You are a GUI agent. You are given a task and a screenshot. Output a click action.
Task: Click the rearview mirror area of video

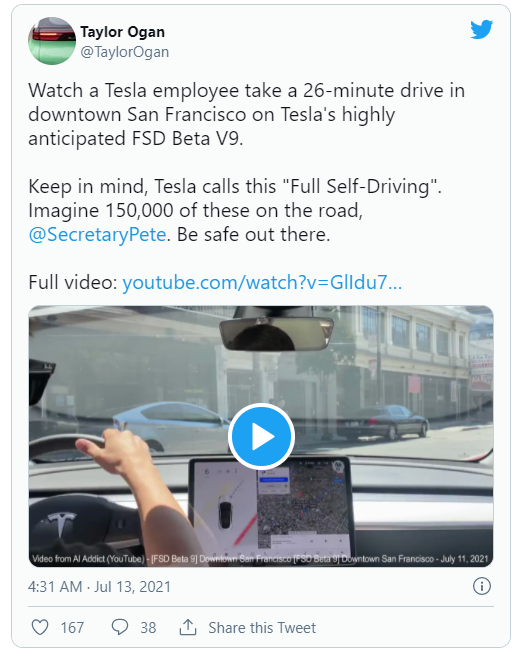pyautogui.click(x=276, y=334)
